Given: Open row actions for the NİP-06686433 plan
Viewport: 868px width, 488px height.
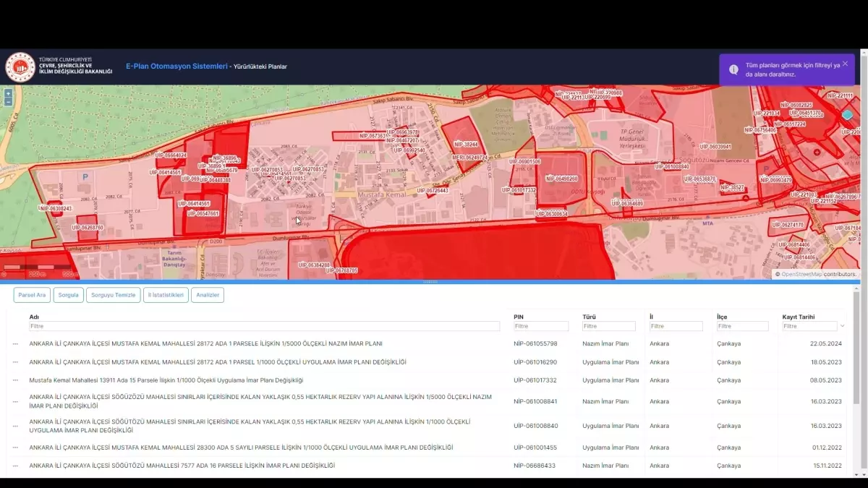Looking at the screenshot, I should 14,466.
